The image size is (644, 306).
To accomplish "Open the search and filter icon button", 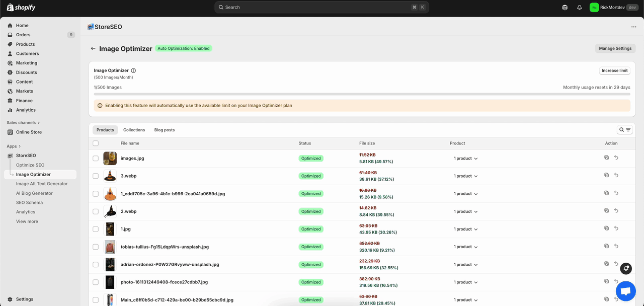I will [x=624, y=130].
